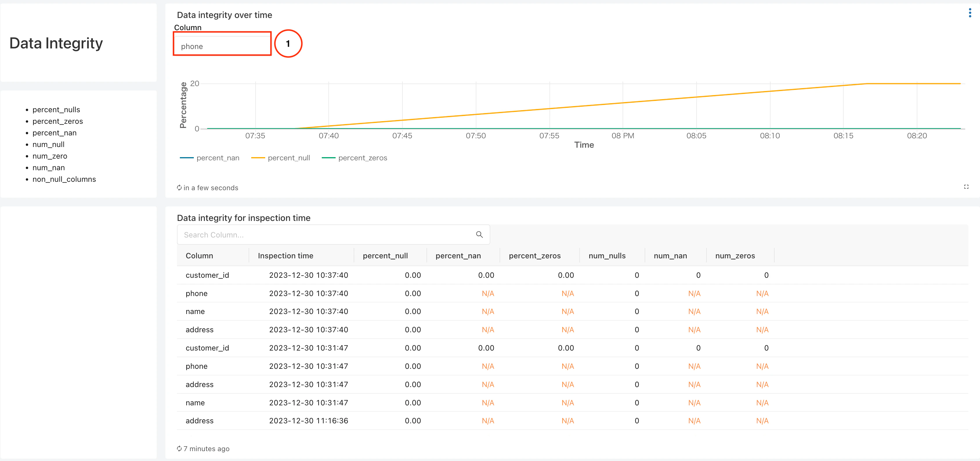Click refresh icon beside 'in a few seconds'

pos(179,188)
